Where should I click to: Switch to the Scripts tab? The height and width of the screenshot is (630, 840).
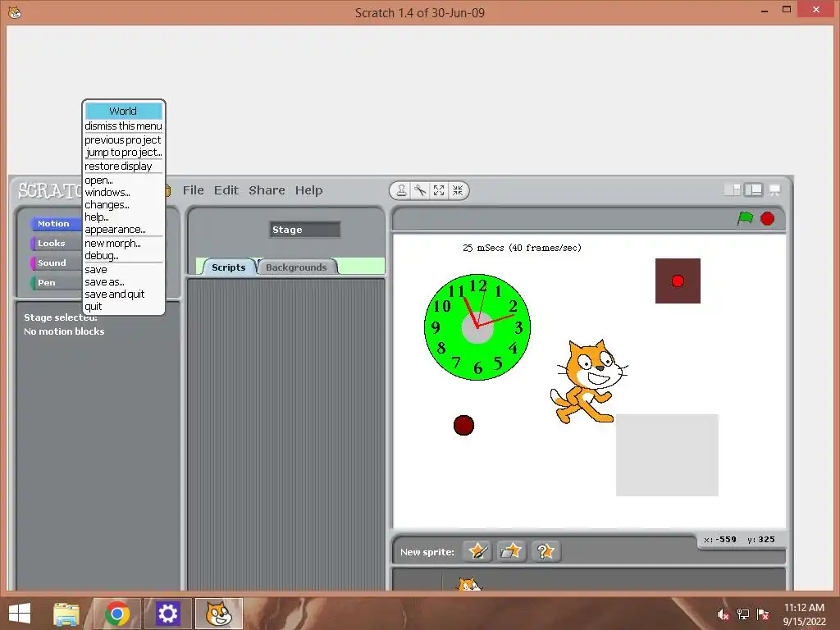[x=228, y=267]
